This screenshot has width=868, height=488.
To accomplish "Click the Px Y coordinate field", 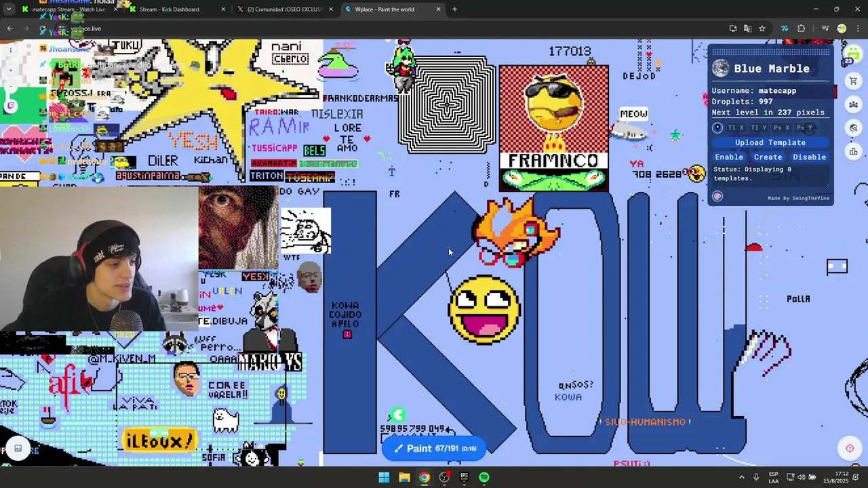I will [805, 127].
